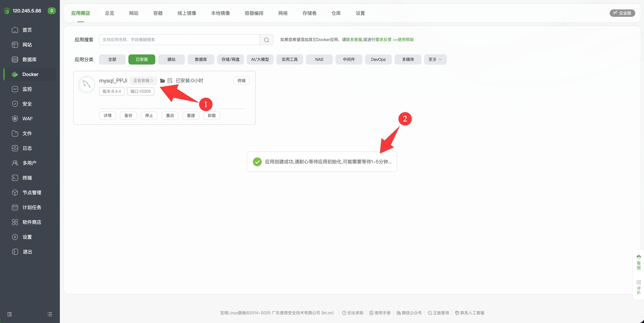Open the 终端 button on mysql card
Screen dimensions: 644x323
pyautogui.click(x=241, y=80)
